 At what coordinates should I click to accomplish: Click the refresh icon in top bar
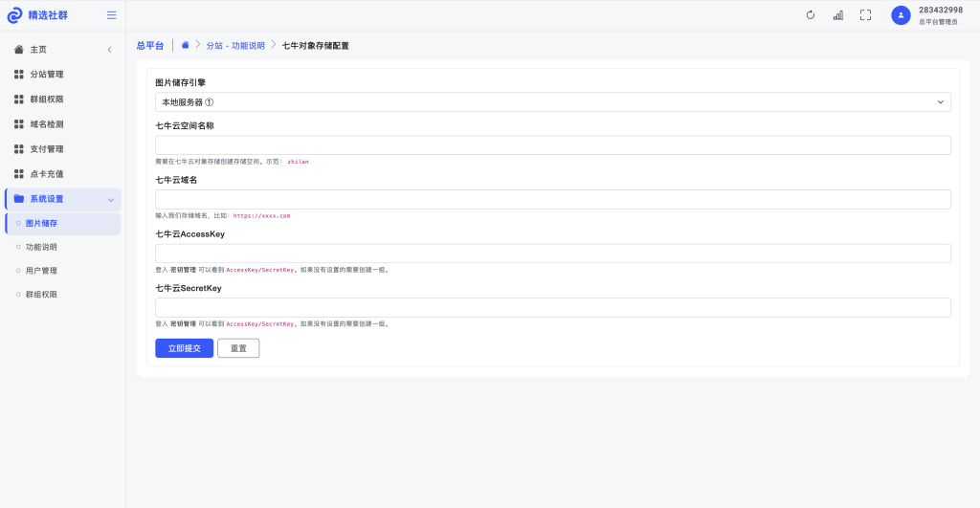point(810,15)
